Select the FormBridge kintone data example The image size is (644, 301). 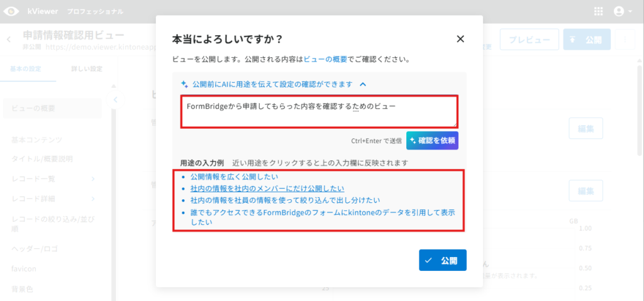click(x=324, y=217)
